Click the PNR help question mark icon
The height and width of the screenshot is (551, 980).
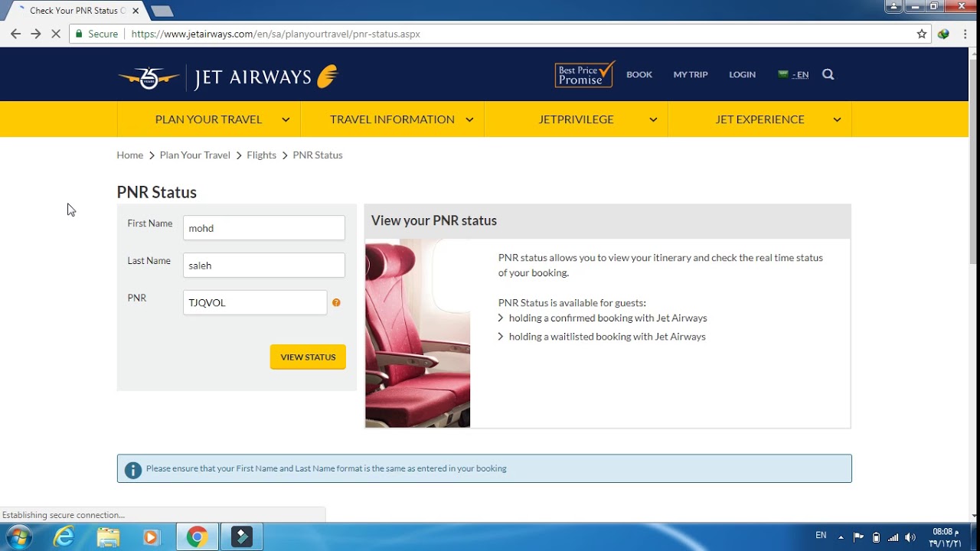click(336, 302)
